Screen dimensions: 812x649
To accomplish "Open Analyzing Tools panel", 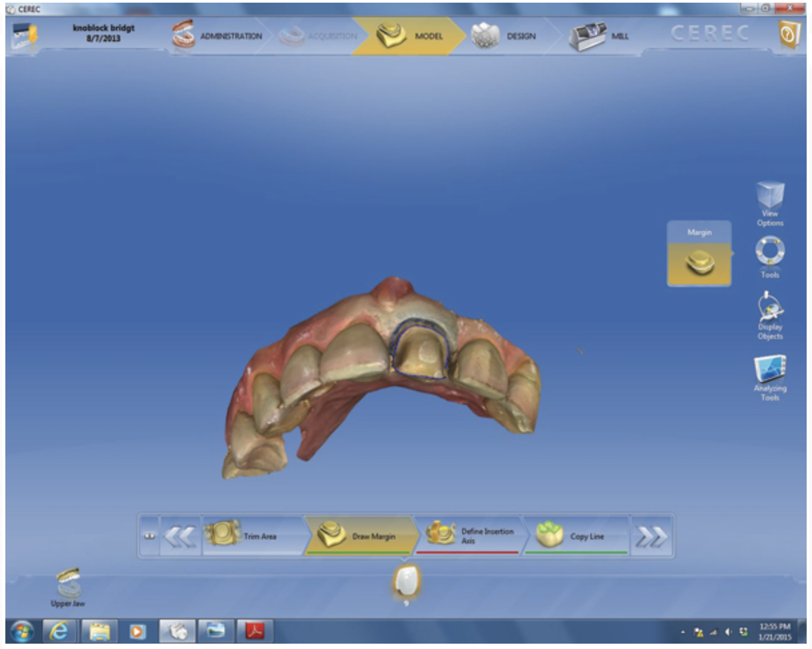I will 769,375.
